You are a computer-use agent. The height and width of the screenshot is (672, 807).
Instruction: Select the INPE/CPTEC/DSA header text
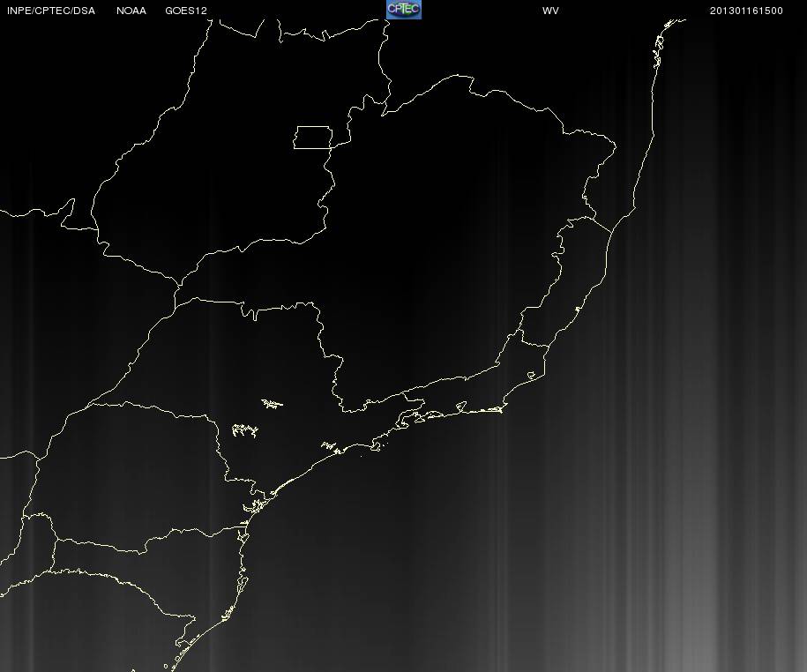pyautogui.click(x=51, y=11)
